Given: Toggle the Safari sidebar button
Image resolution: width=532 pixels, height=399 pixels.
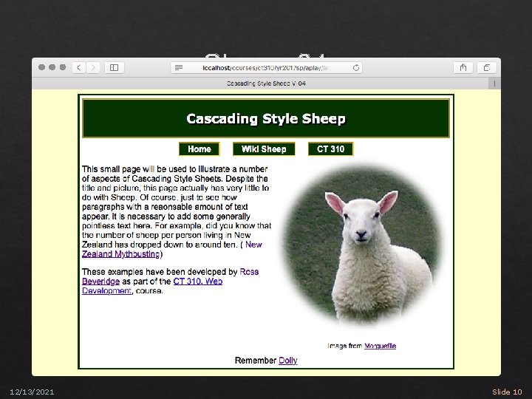Looking at the screenshot, I should pyautogui.click(x=115, y=67).
